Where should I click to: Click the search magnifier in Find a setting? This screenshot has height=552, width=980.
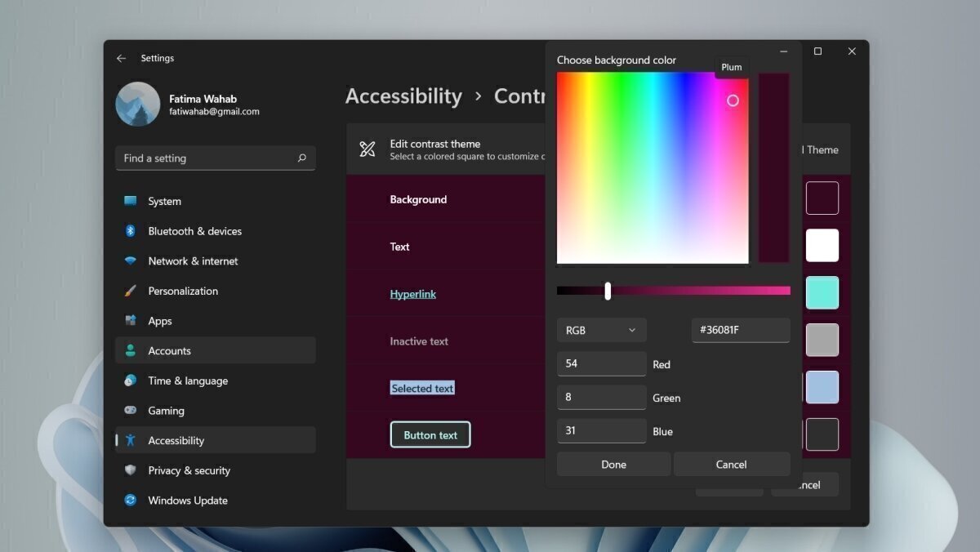click(302, 158)
